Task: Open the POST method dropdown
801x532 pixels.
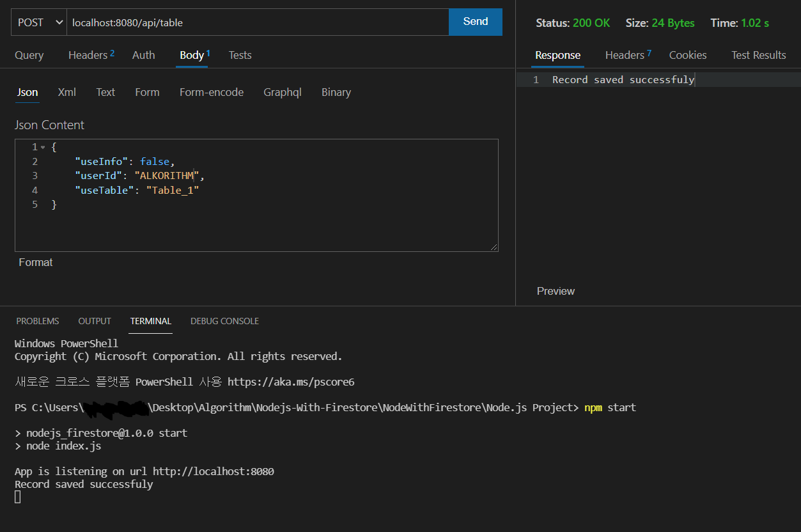Action: (38, 22)
